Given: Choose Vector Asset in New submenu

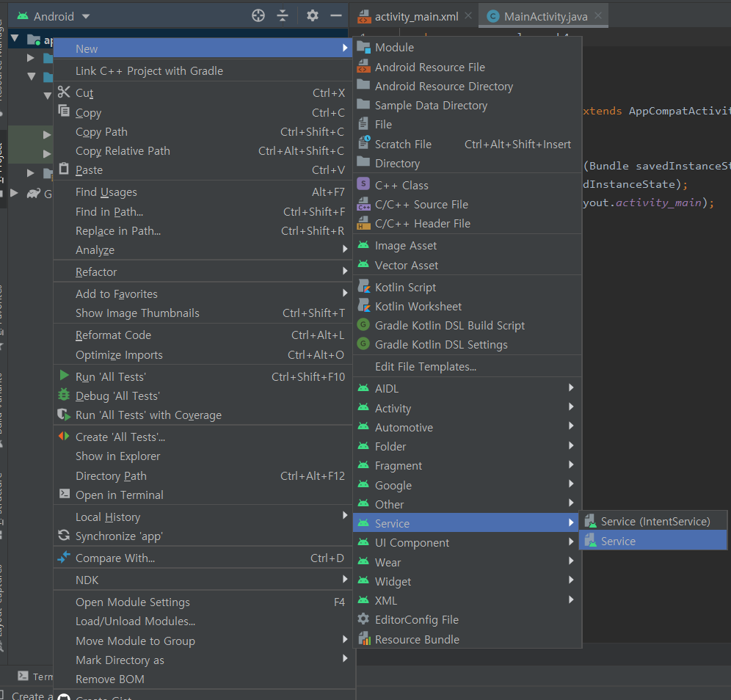Looking at the screenshot, I should pos(467,265).
